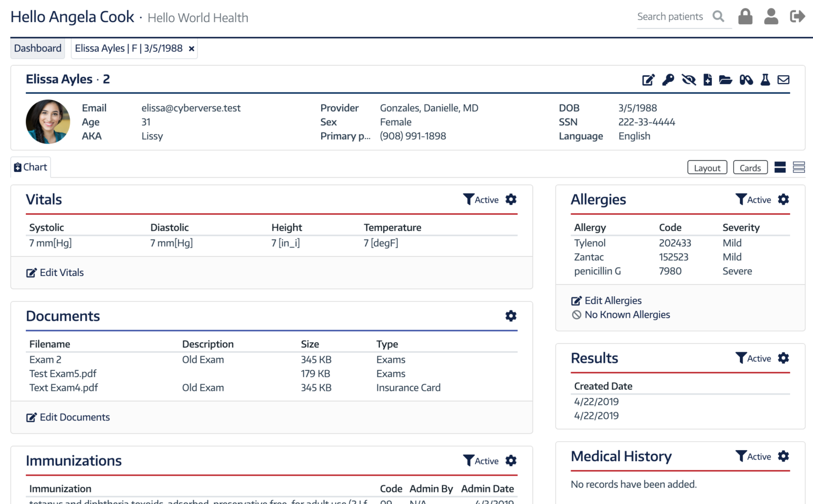The image size is (813, 504).
Task: Click the pills medication icon
Action: coord(746,80)
